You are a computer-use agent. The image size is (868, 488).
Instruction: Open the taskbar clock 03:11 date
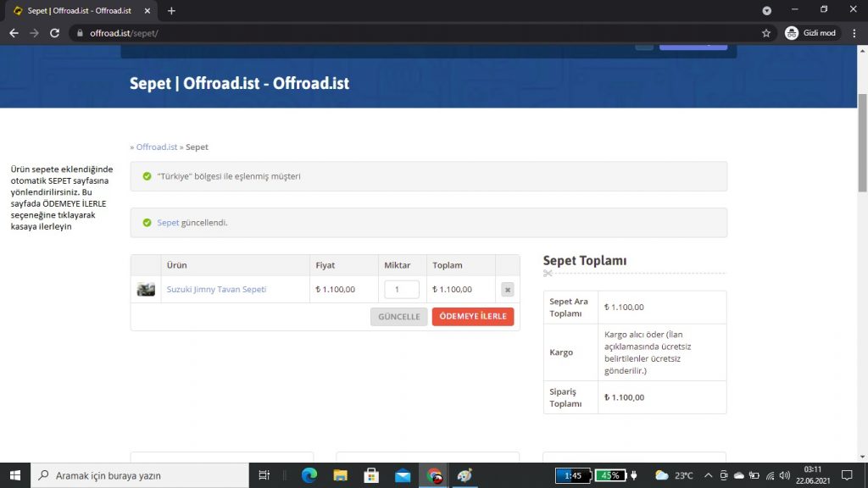(813, 475)
